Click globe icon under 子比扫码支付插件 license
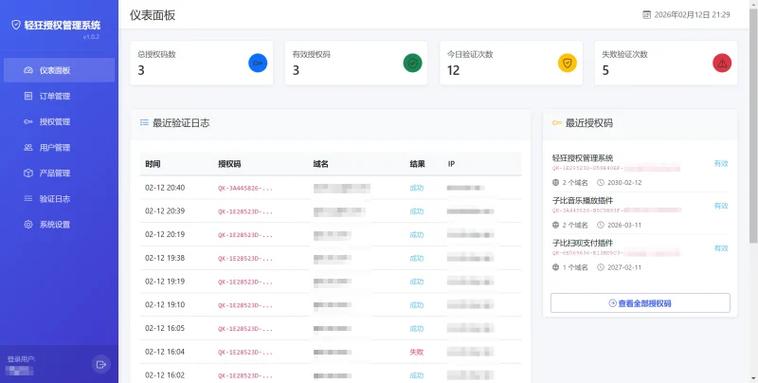Viewport: 758px width, 383px height. click(555, 267)
